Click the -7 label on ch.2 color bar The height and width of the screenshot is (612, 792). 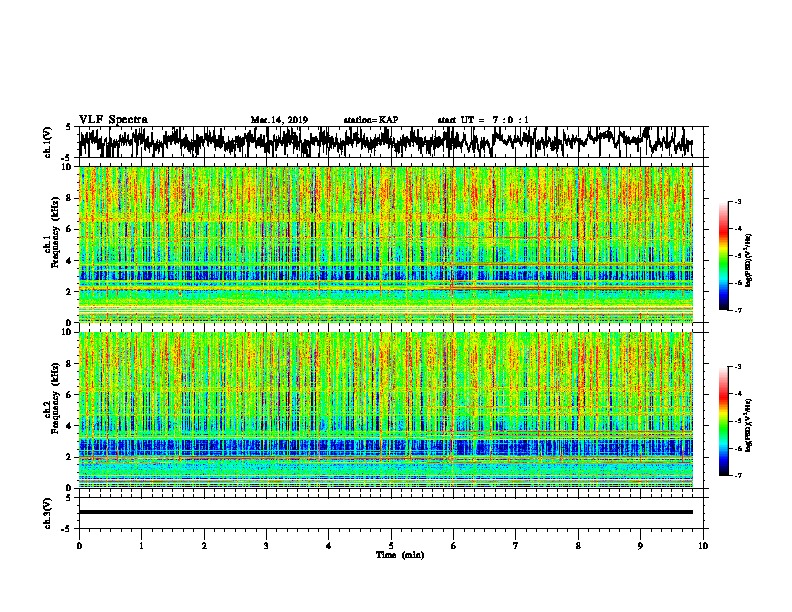(737, 475)
